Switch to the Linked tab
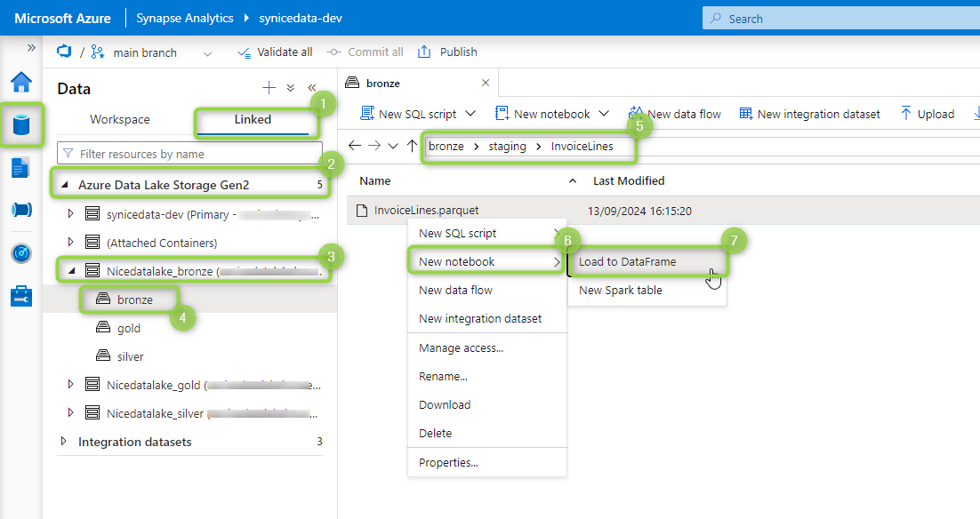Screen dimensions: 980x519 pos(253,119)
